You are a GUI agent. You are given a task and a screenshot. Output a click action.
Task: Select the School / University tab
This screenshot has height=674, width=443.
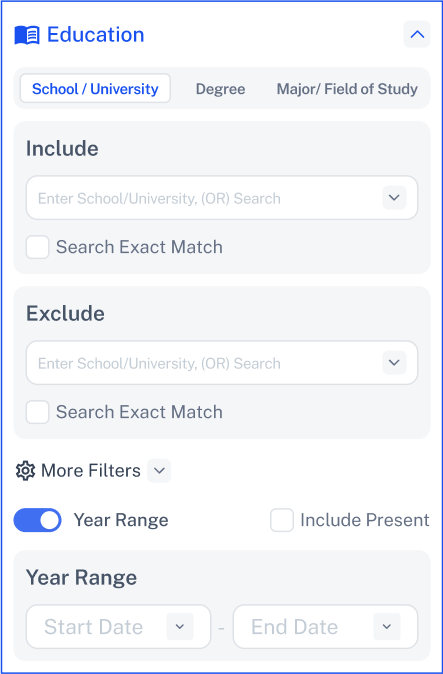point(95,89)
